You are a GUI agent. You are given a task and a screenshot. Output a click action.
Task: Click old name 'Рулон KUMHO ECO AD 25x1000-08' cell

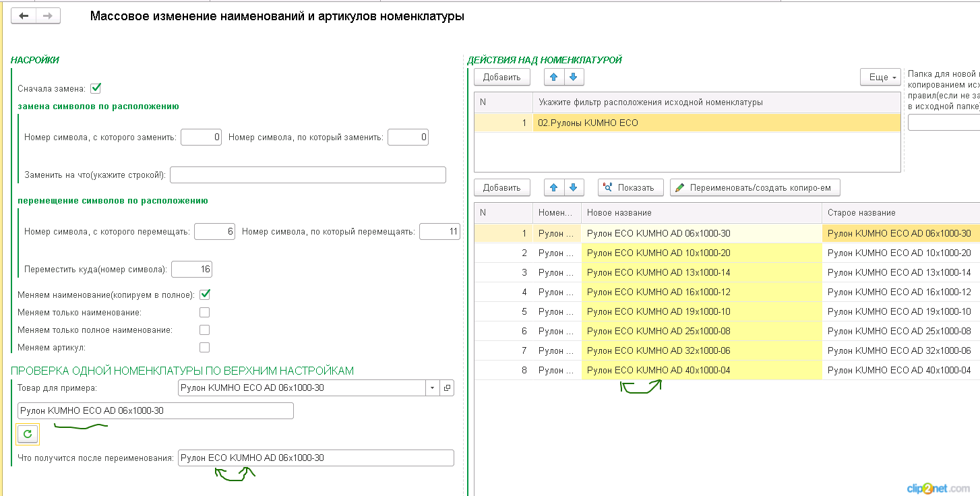900,332
